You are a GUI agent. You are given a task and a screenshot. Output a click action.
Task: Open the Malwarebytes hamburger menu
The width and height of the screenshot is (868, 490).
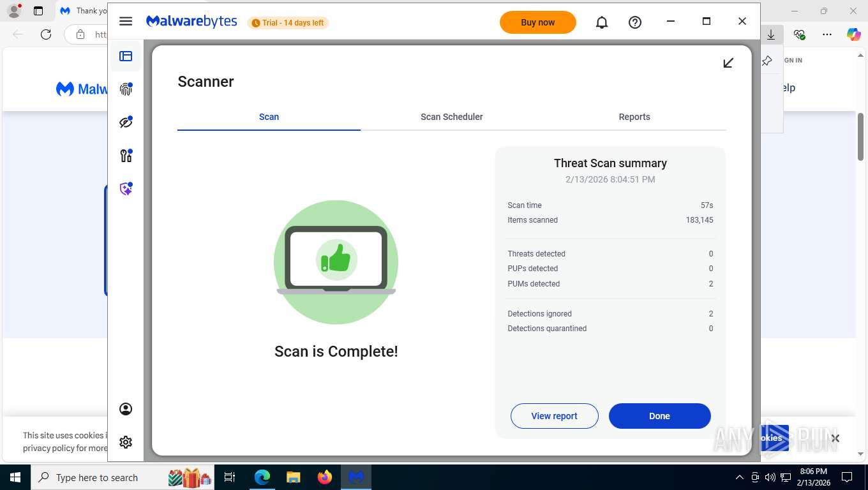[126, 22]
